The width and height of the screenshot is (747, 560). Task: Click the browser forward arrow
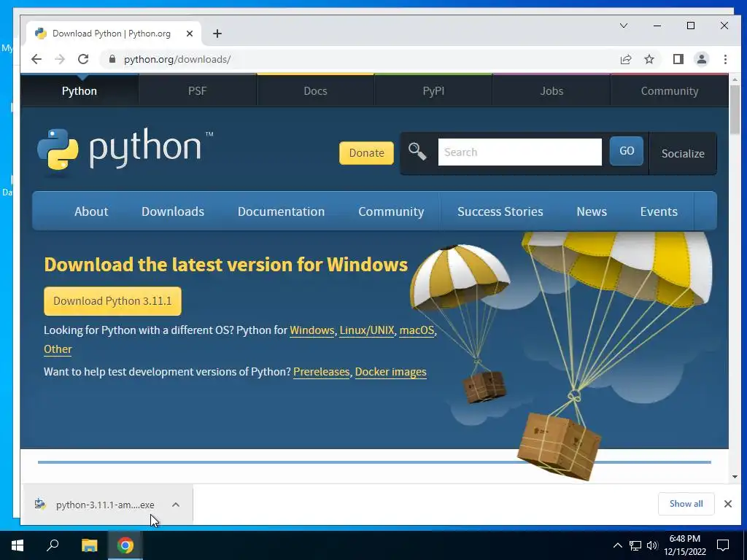[x=60, y=59]
